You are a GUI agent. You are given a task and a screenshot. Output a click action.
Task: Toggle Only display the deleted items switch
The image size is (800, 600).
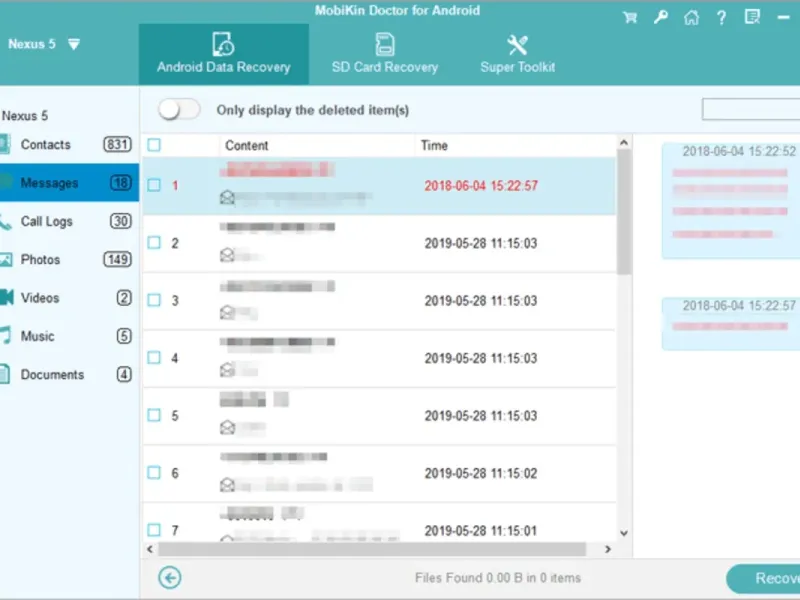click(x=179, y=110)
